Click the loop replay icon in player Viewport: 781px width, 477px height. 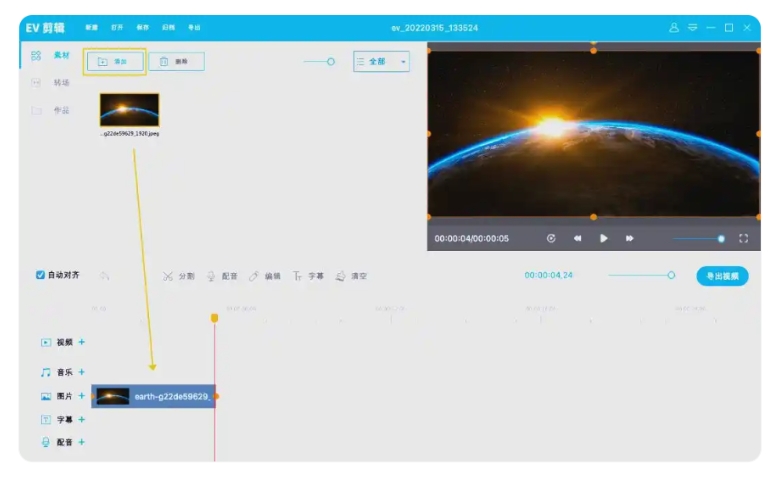(x=551, y=238)
